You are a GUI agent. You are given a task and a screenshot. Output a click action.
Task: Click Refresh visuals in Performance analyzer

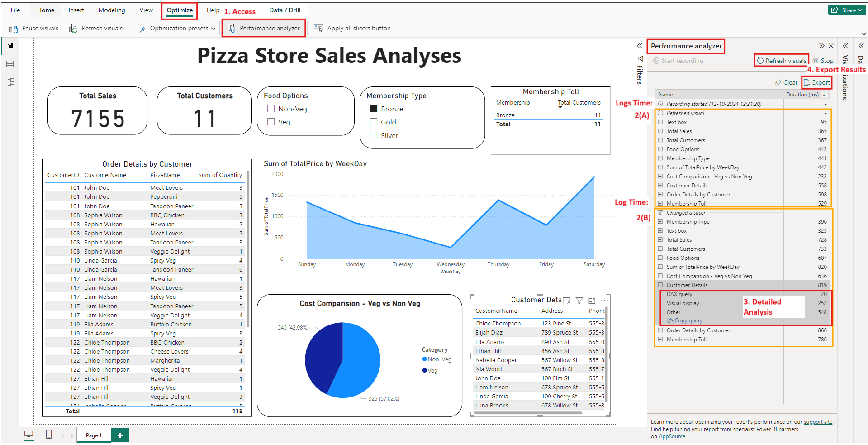[782, 61]
